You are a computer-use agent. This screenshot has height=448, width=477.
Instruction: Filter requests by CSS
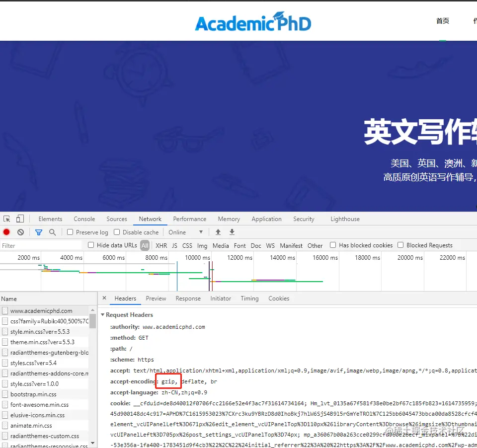pyautogui.click(x=187, y=245)
